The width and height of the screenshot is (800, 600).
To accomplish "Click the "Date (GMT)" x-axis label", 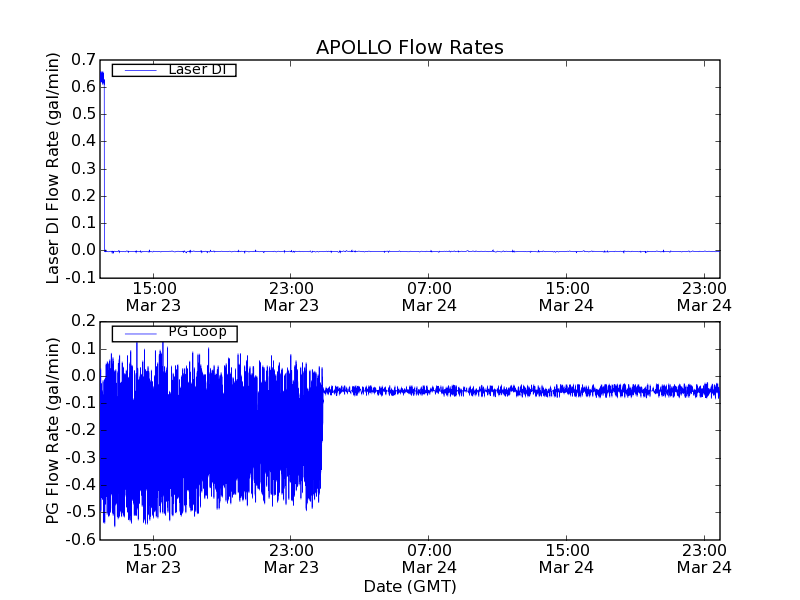I will coord(410,586).
